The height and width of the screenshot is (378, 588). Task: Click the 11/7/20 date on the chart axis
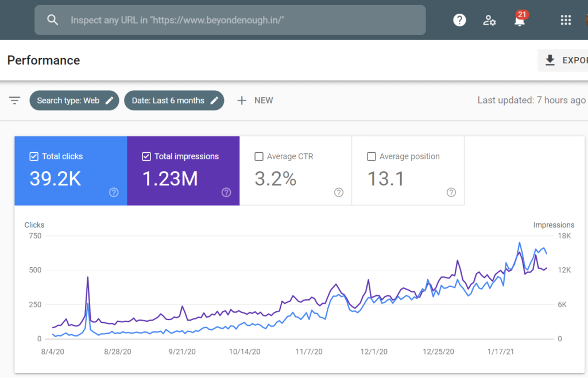309,352
